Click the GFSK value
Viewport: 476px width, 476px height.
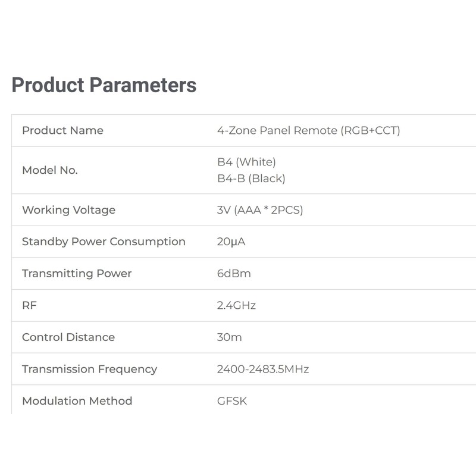pos(232,401)
